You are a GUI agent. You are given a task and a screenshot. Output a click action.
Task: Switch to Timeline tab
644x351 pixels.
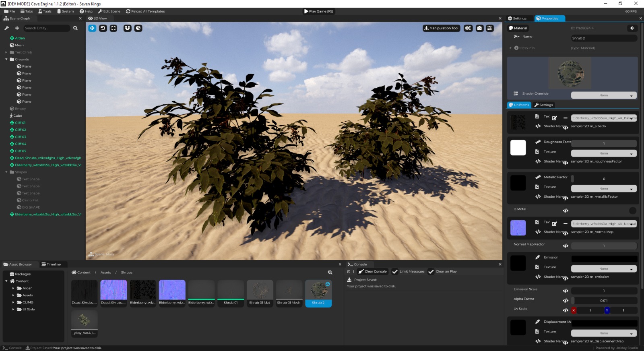tap(51, 264)
